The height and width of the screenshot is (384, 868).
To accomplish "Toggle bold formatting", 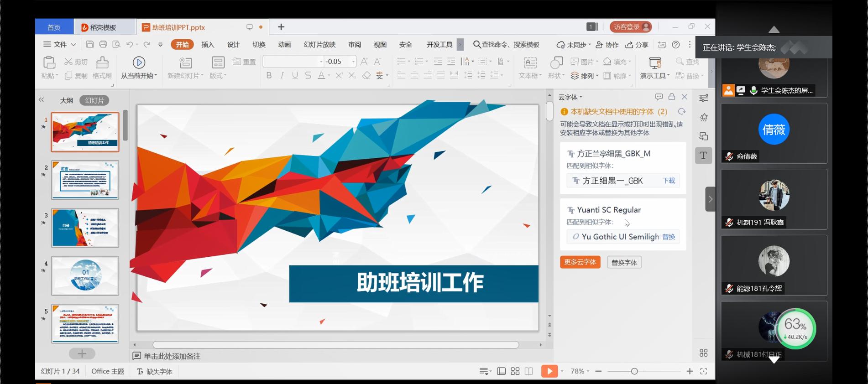I will (269, 76).
